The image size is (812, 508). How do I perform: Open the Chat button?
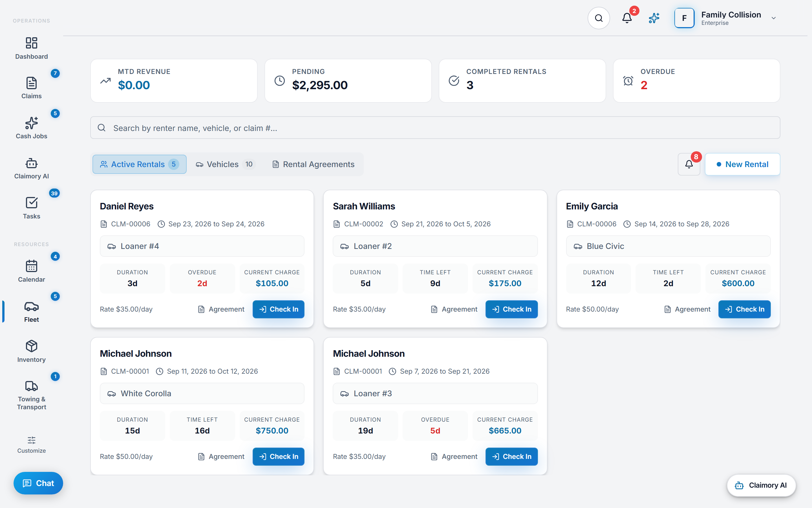(38, 483)
